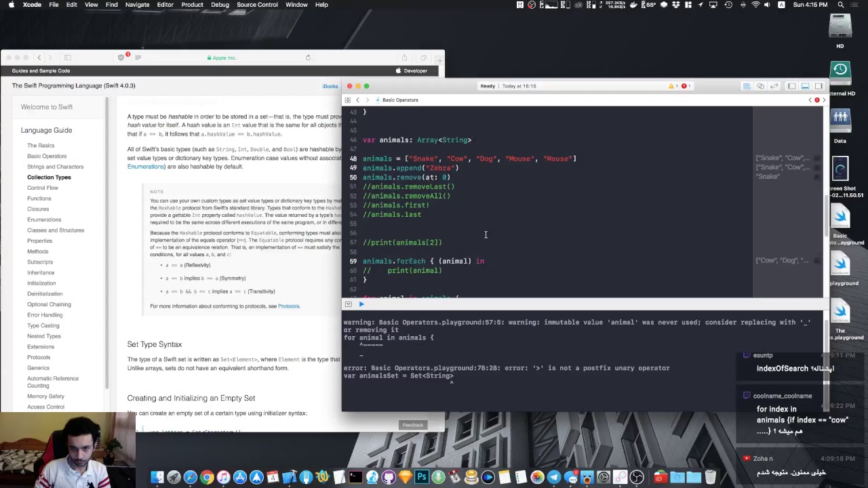Toggle Safari sidebar button
Screen dimensions: 868x488
point(67,58)
